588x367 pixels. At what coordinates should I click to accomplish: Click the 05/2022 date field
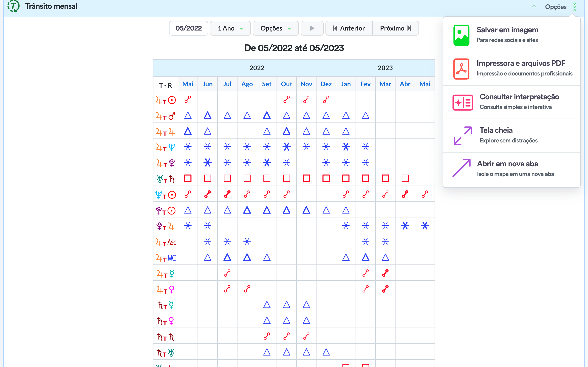[x=188, y=28]
